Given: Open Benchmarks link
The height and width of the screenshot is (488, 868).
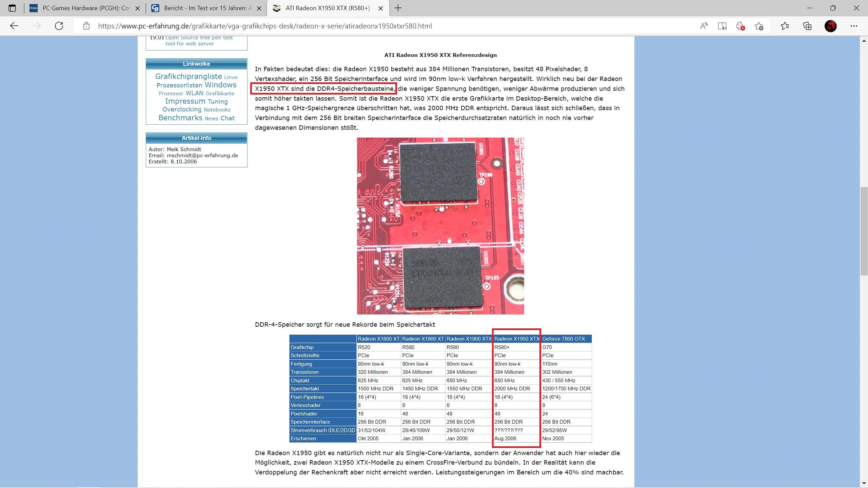Looking at the screenshot, I should [180, 118].
